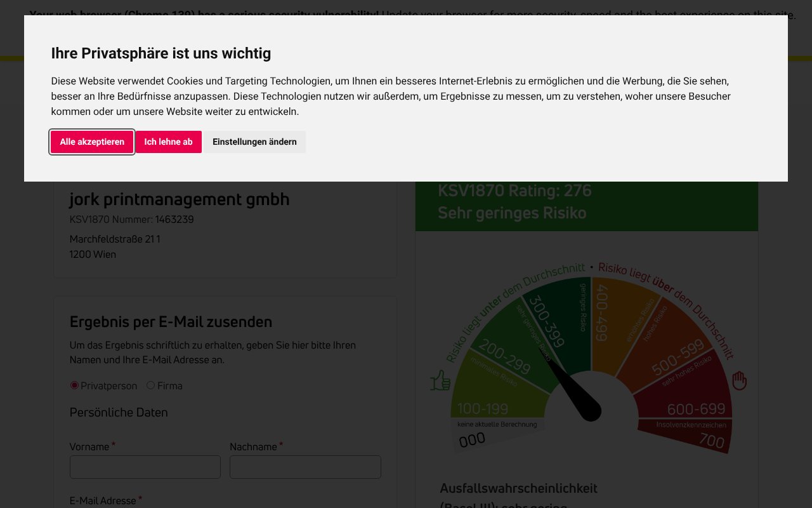
Task: Click the 'keine aktuelle Berechnung' segment
Action: 497,424
